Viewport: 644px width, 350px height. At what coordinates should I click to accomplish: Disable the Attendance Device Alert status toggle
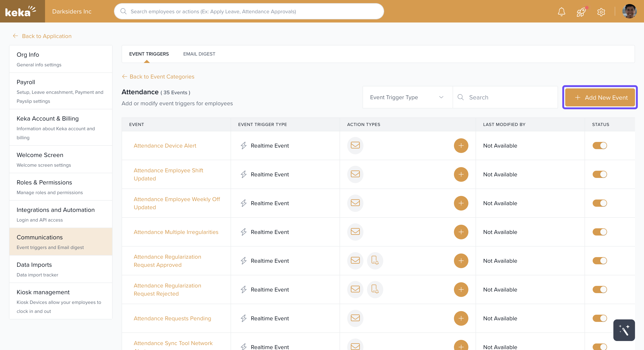coord(599,145)
